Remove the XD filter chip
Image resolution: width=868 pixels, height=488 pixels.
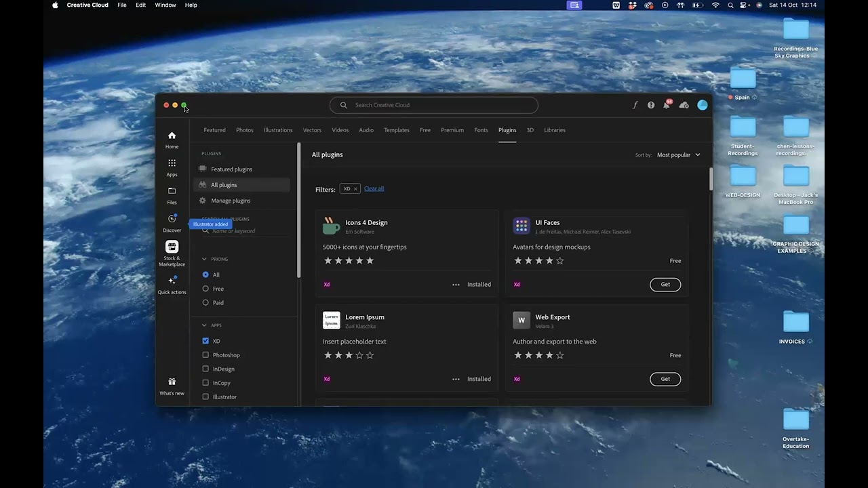click(355, 189)
